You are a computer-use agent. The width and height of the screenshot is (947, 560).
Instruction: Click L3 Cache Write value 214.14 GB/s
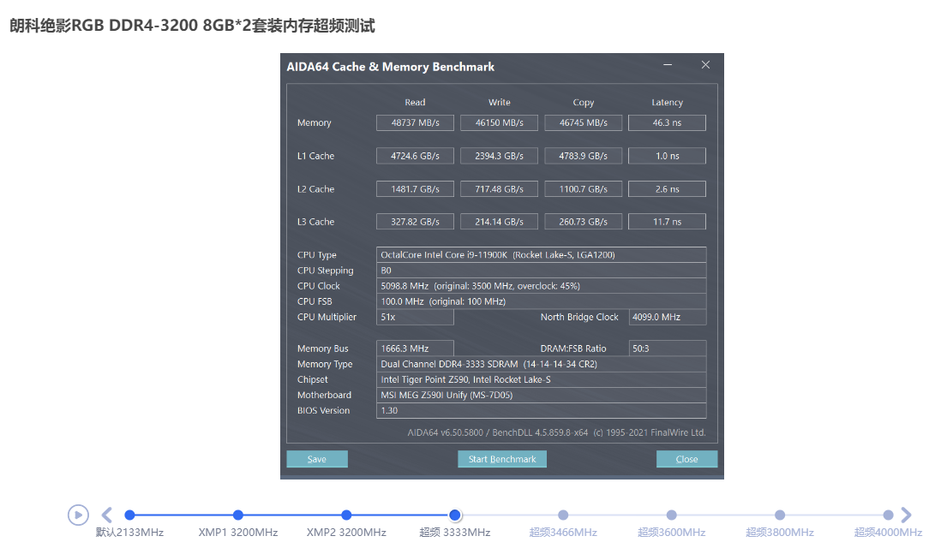(499, 222)
